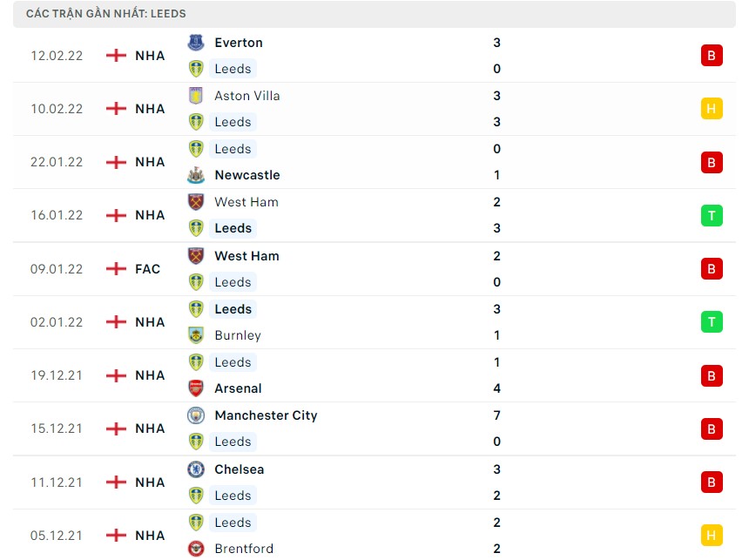749x560 pixels.
Task: Select the match dated 11.12.21
Action: [x=57, y=482]
